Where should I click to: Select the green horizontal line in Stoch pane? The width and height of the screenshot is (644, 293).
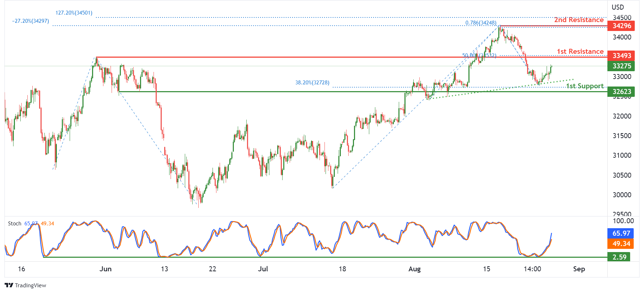click(325, 257)
